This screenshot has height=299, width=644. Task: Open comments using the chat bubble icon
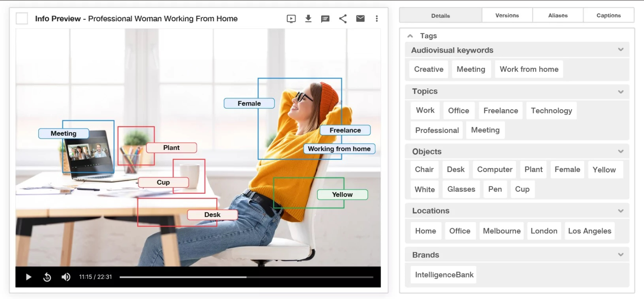pyautogui.click(x=325, y=19)
